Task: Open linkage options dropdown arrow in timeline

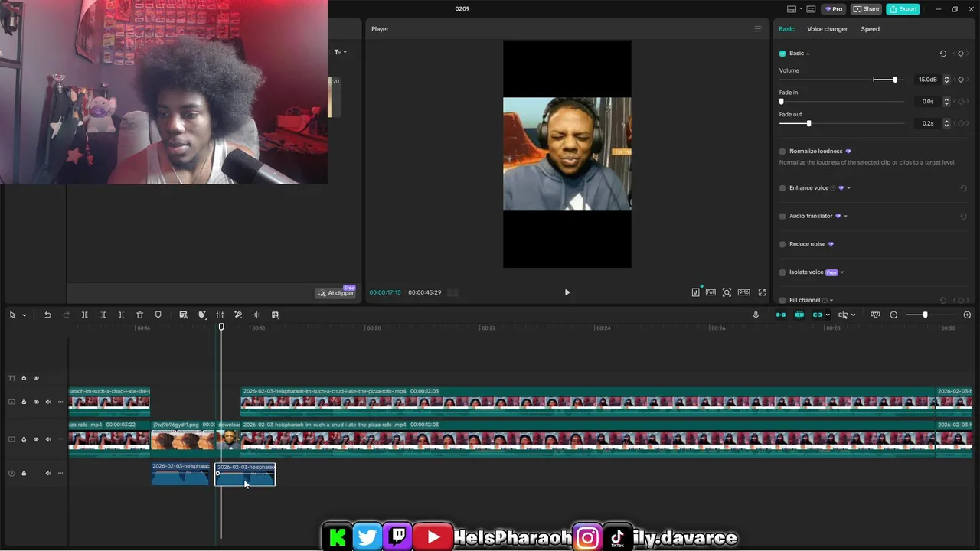Action: 828,315
